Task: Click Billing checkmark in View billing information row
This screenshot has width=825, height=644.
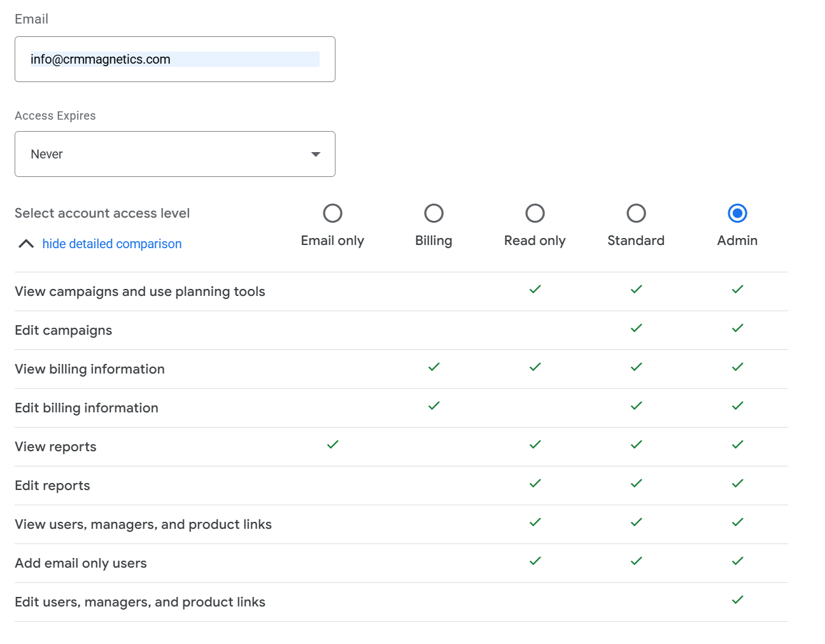Action: [x=434, y=367]
